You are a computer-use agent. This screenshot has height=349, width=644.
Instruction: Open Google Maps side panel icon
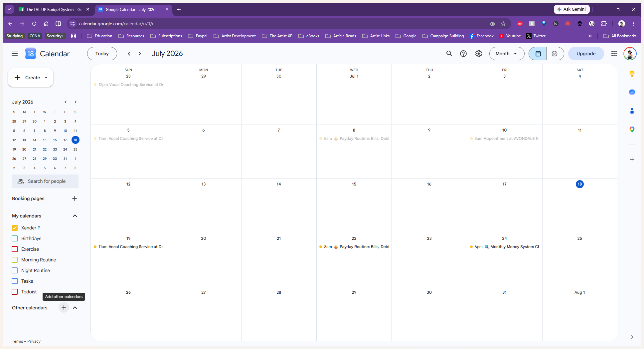(632, 130)
